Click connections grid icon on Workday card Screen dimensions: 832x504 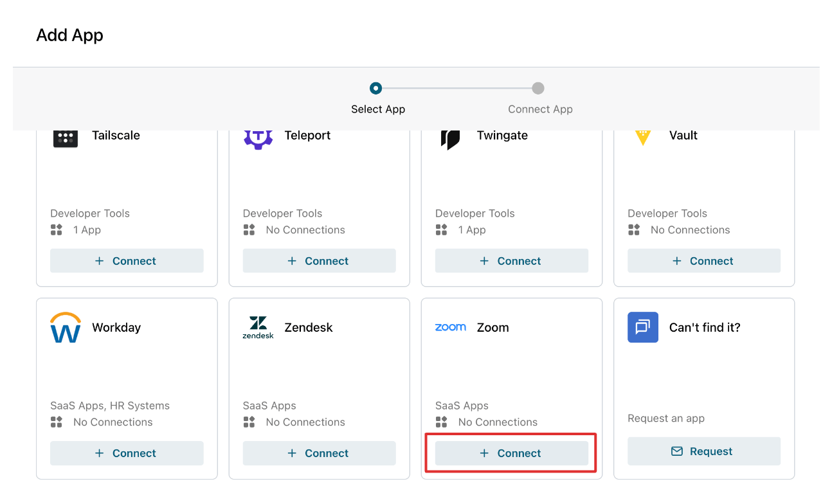57,422
